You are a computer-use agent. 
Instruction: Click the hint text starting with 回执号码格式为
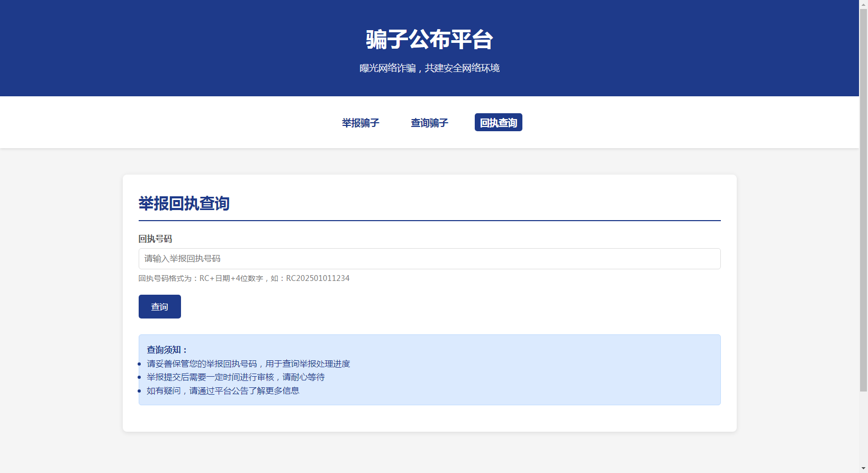click(212, 278)
